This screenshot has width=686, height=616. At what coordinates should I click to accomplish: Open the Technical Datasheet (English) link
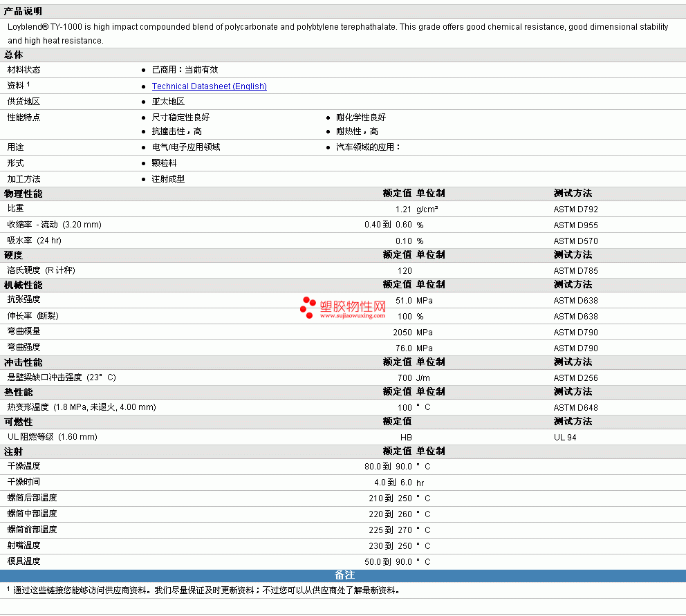[x=209, y=86]
